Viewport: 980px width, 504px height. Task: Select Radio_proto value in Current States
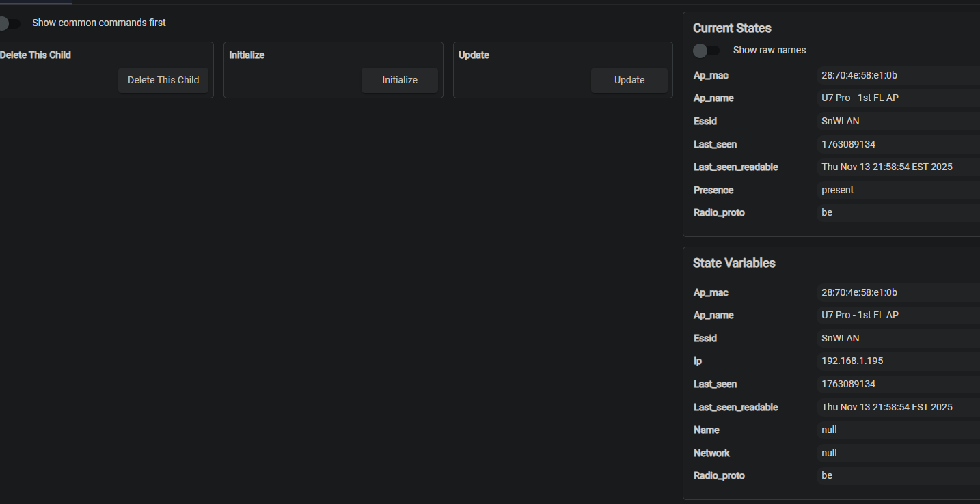pos(827,212)
